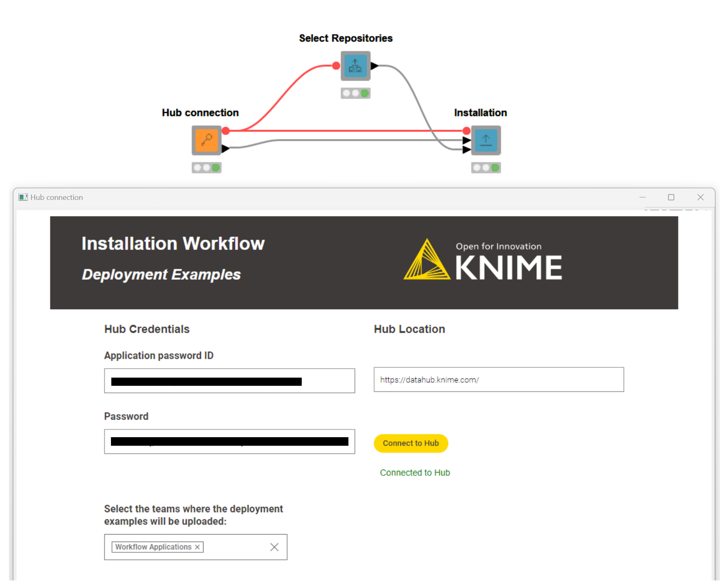Select the Select Repositories node icon
This screenshot has height=582, width=728.
pyautogui.click(x=355, y=66)
